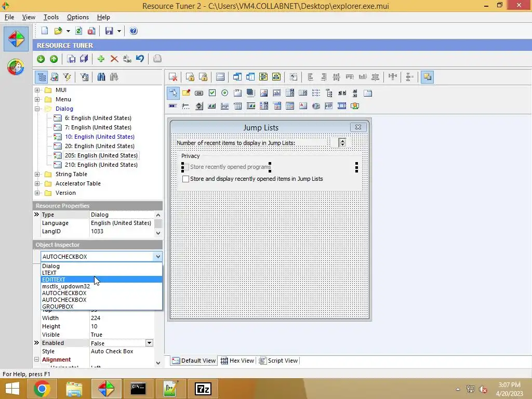Open the dropdown arrow beside Save icon
This screenshot has height=399, width=532.
[x=119, y=31]
